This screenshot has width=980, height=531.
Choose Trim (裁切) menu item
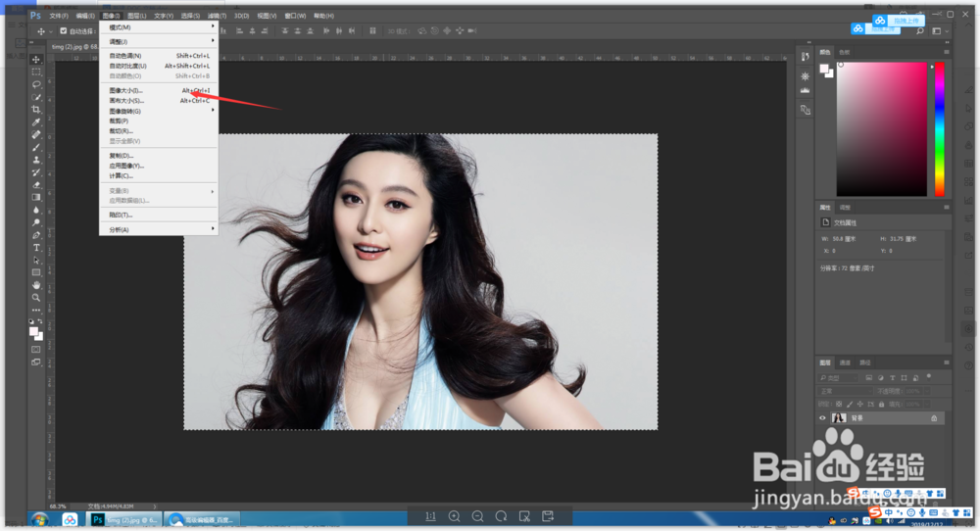[x=159, y=131]
